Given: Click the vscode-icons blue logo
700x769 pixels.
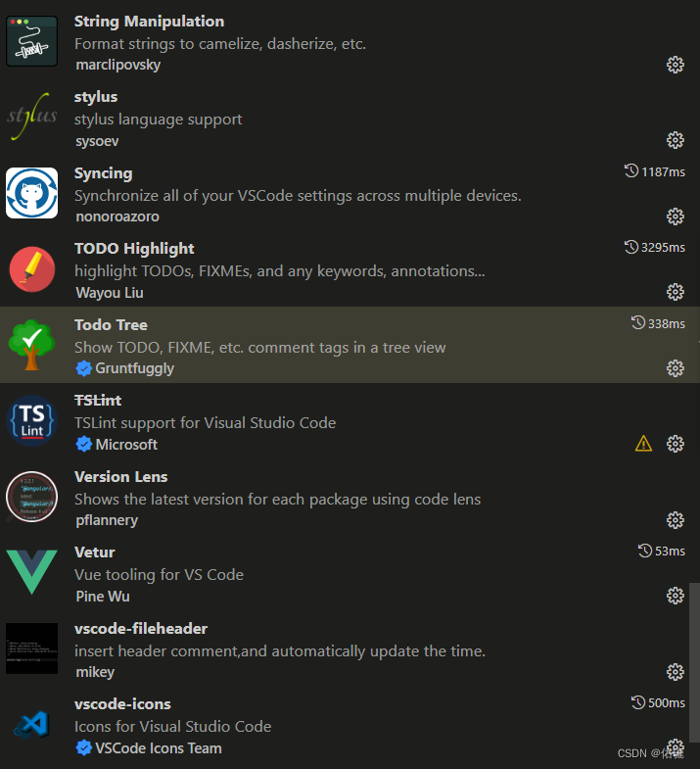Looking at the screenshot, I should tap(32, 724).
